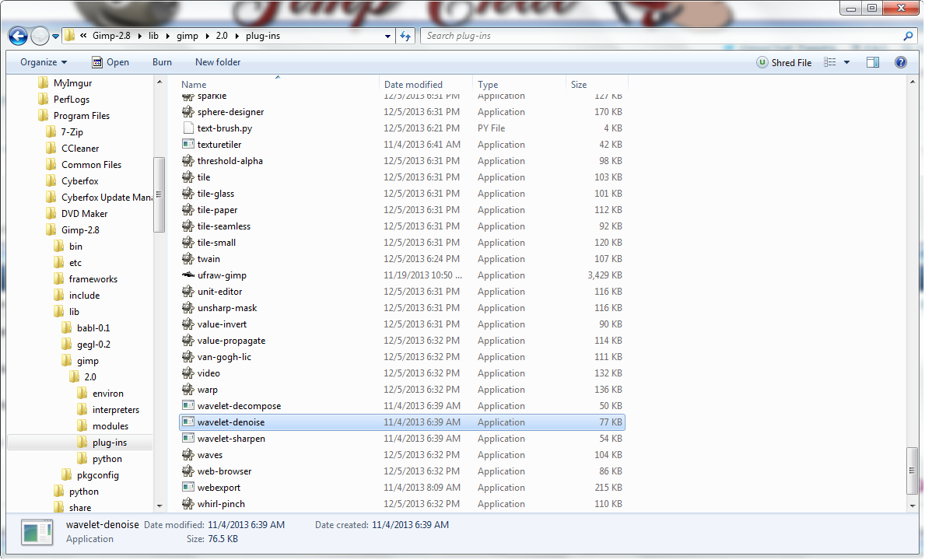Select the interpreters folder in the tree

pyautogui.click(x=109, y=410)
